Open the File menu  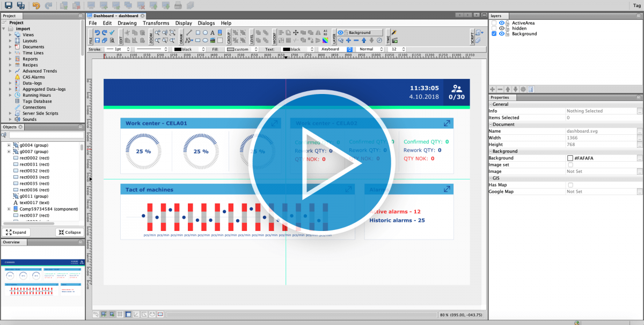(93, 23)
